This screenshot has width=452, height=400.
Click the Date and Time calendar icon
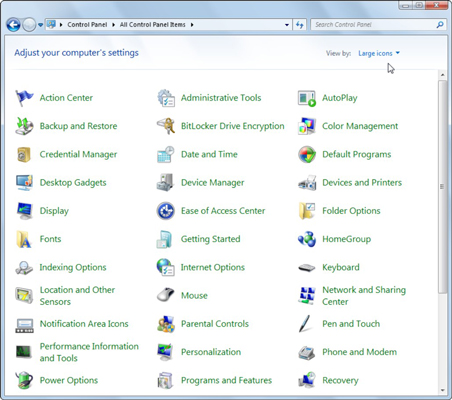(x=166, y=154)
